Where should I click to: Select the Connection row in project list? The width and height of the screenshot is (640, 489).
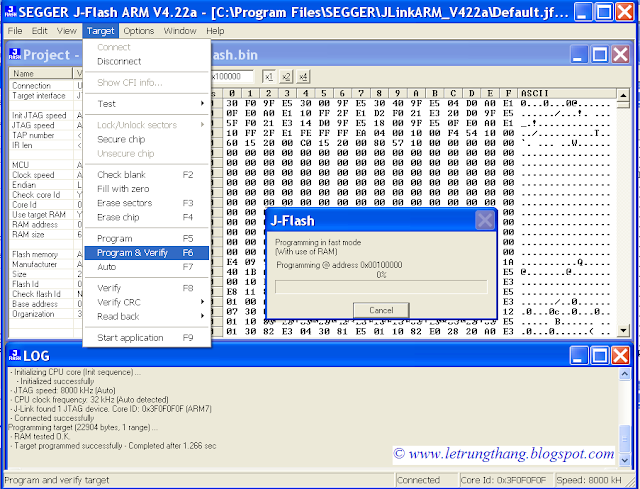click(46, 86)
